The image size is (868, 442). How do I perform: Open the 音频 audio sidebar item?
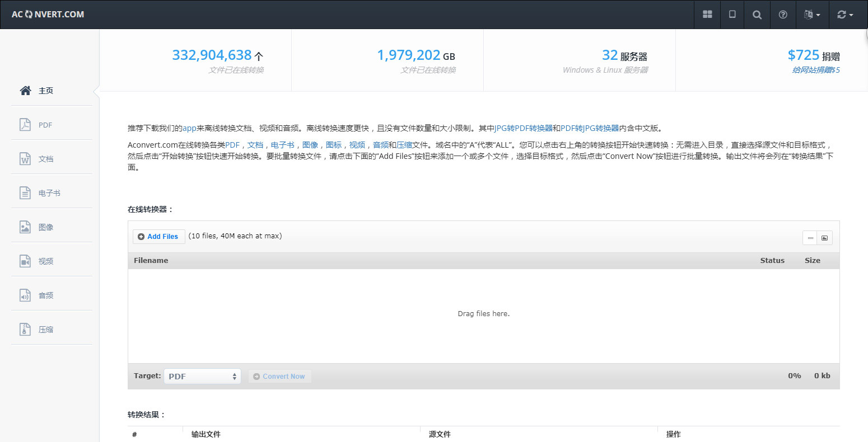click(52, 295)
